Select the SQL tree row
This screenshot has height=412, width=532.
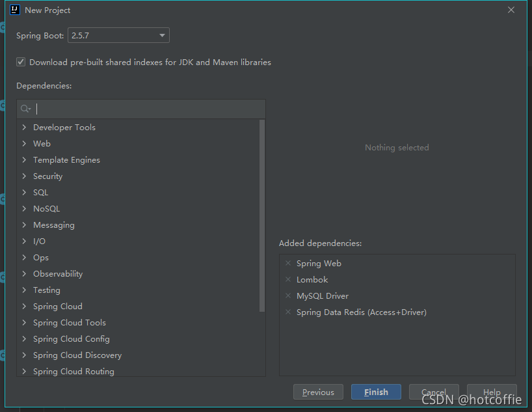[x=138, y=192]
